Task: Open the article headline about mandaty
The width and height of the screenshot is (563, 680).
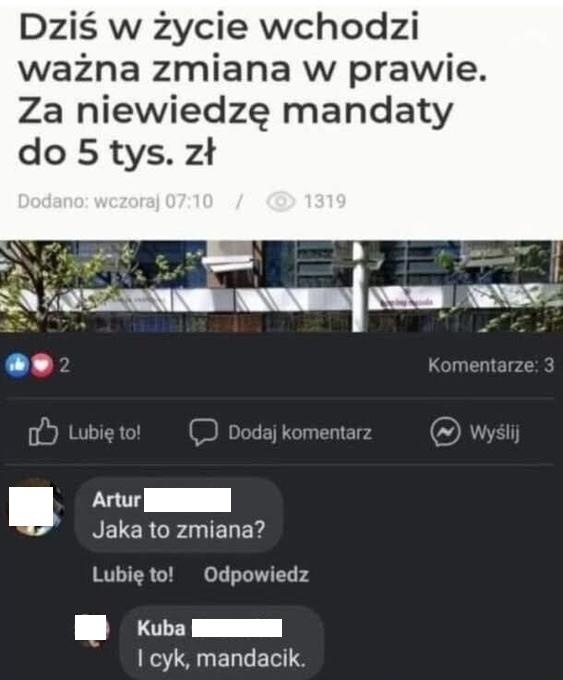Action: pyautogui.click(x=252, y=89)
